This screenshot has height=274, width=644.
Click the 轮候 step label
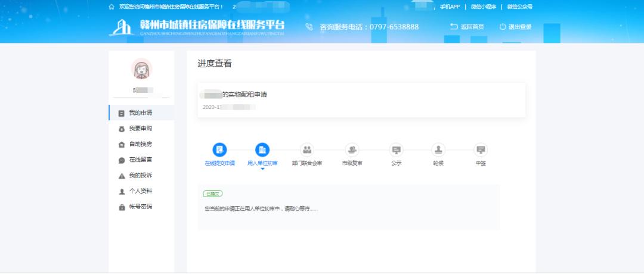click(438, 163)
